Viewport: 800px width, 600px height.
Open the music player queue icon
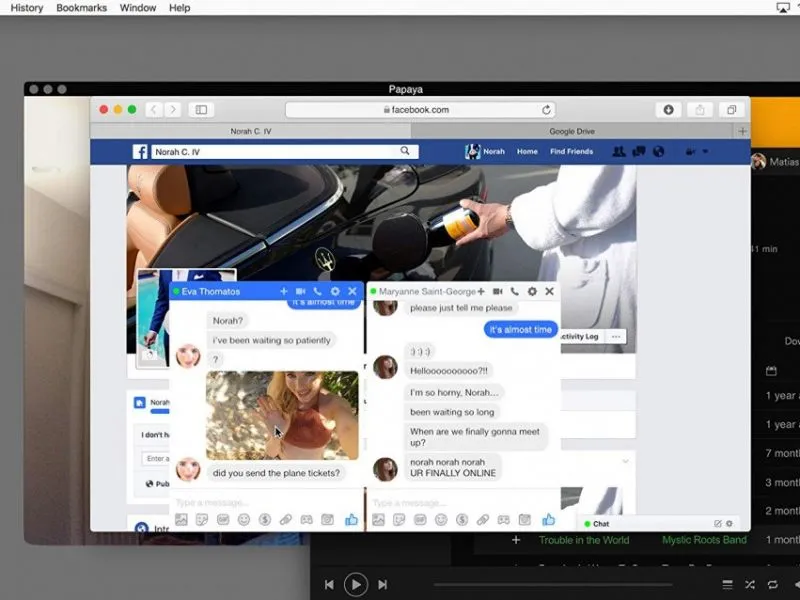click(x=727, y=585)
